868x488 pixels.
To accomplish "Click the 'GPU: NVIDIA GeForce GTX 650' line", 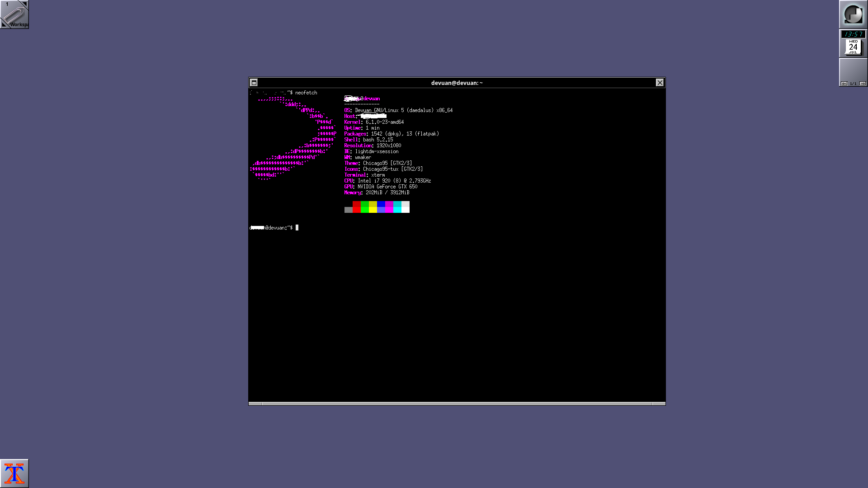I will [381, 187].
